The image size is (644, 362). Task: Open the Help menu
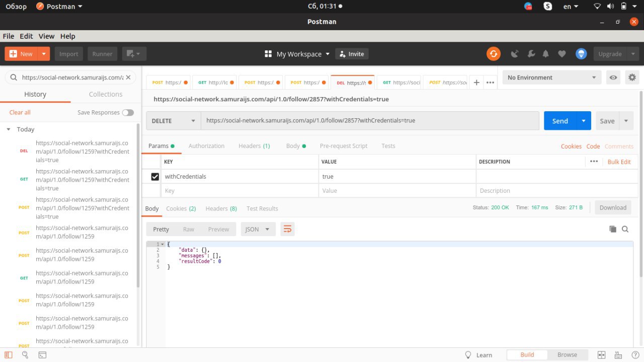click(67, 36)
